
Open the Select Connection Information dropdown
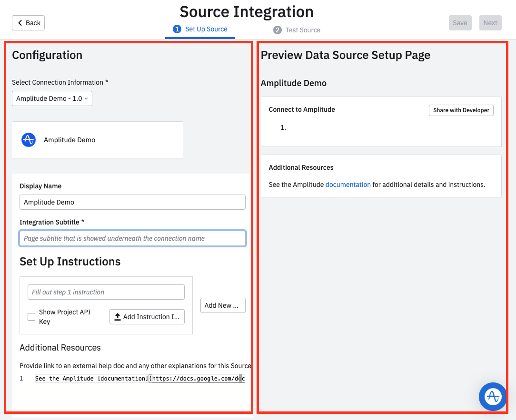tap(52, 98)
